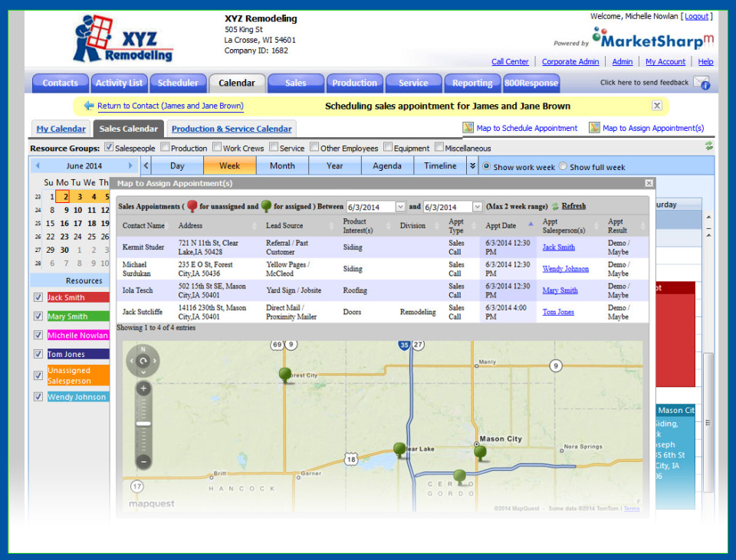The height and width of the screenshot is (560, 736).
Task: Switch to the Production & Service Calendar tab
Action: pos(230,128)
